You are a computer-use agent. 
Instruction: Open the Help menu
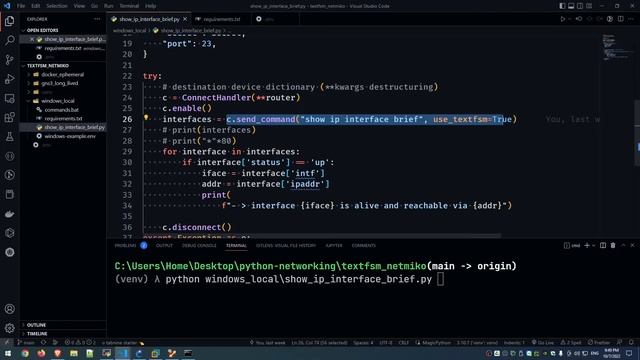[x=151, y=6]
